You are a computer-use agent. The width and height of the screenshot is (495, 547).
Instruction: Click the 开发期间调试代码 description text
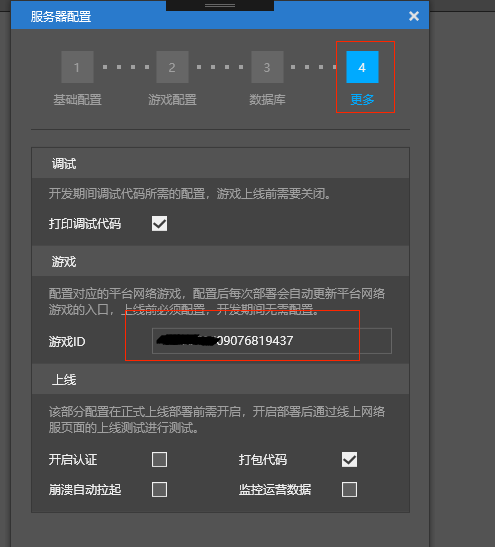click(190, 193)
